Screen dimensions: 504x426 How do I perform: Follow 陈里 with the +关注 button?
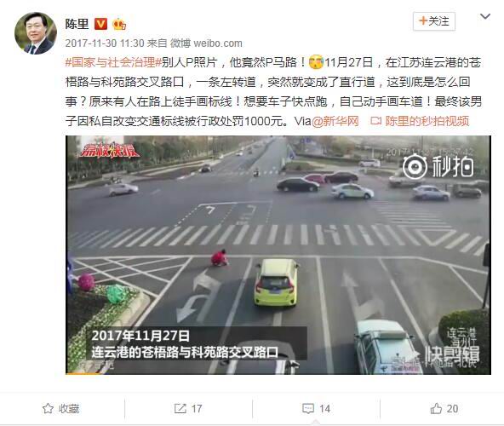point(434,21)
